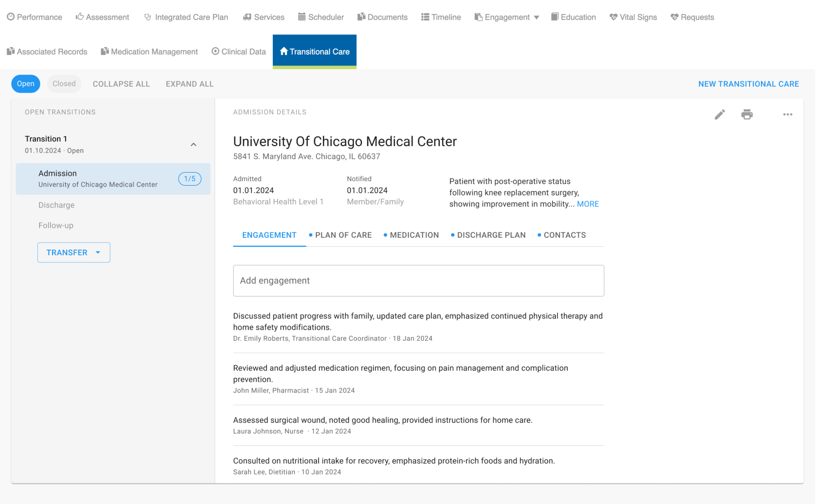Click the Transition 1 title
The height and width of the screenshot is (504, 815).
pos(46,139)
